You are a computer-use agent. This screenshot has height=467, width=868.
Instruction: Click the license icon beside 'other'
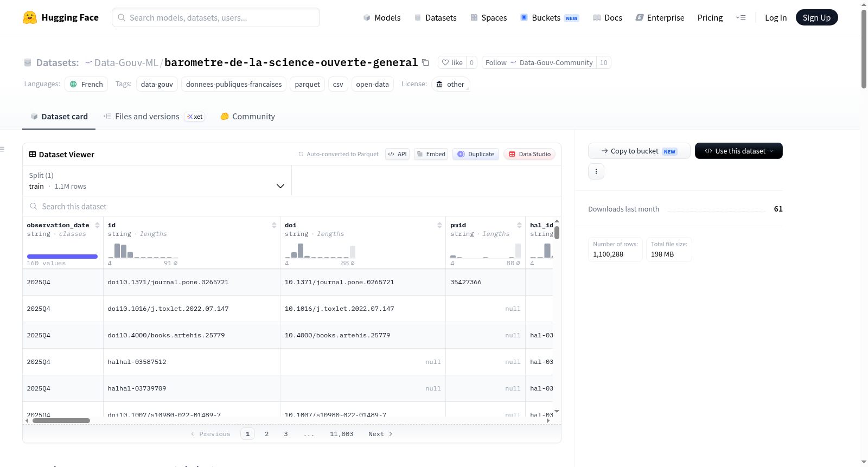(x=439, y=84)
